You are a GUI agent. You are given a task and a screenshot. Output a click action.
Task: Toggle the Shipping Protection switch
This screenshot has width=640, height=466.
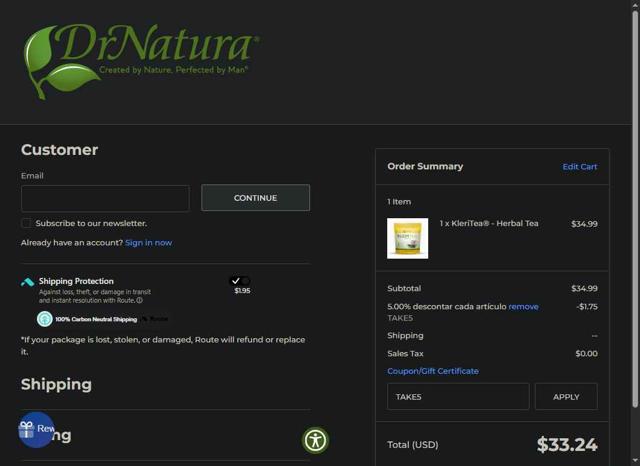click(x=240, y=281)
